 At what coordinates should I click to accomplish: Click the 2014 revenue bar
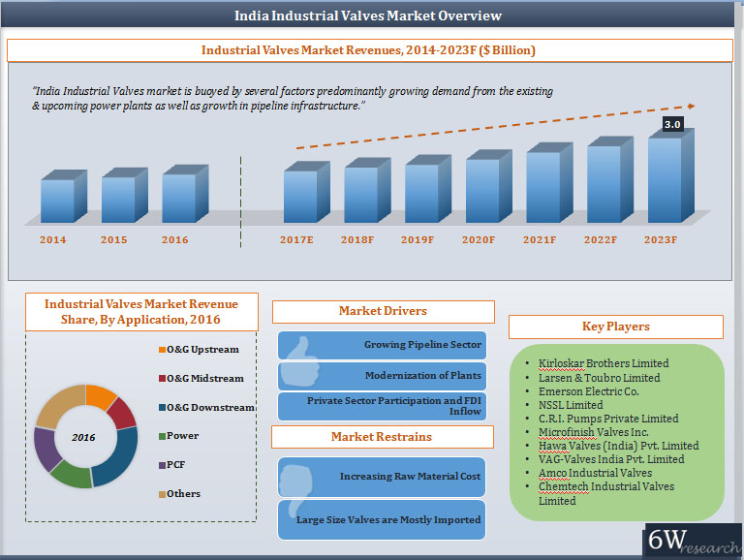click(64, 196)
